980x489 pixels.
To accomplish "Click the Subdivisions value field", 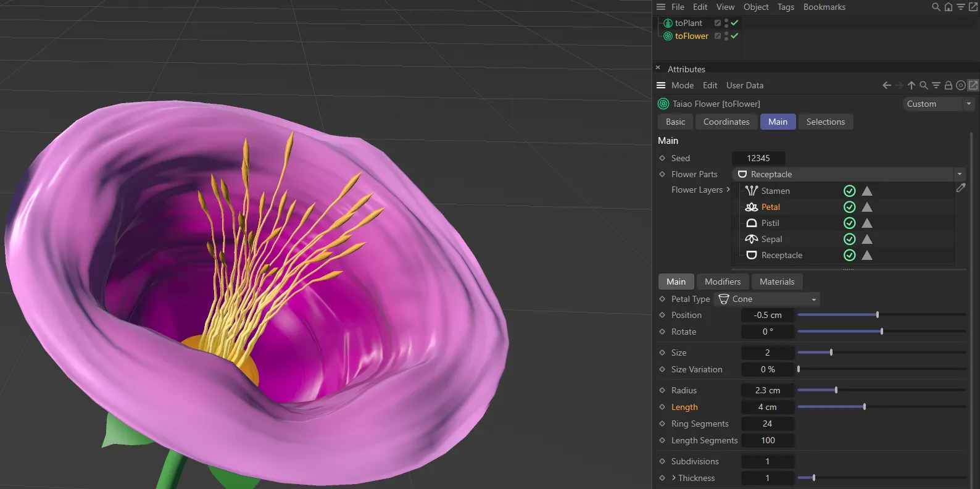I will pyautogui.click(x=768, y=461).
